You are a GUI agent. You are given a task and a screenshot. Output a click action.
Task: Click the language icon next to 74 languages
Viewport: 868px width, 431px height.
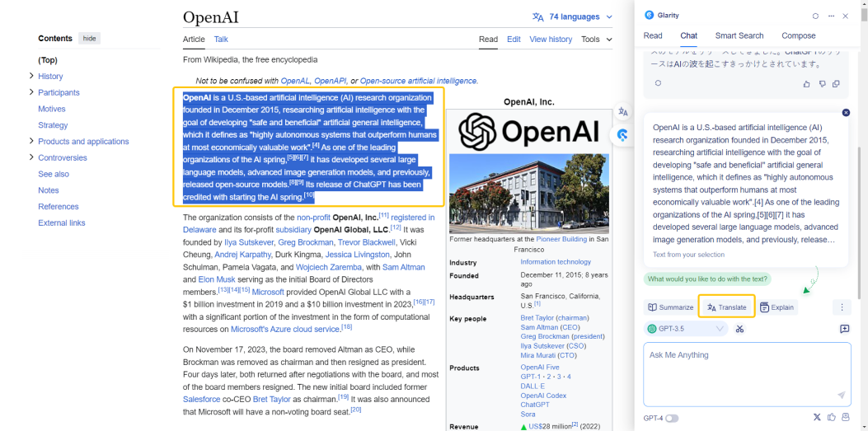[x=538, y=17]
